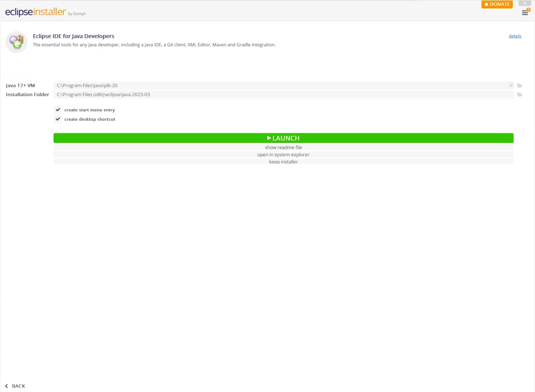This screenshot has height=392, width=535.
Task: Click keep installer option
Action: pyautogui.click(x=284, y=162)
